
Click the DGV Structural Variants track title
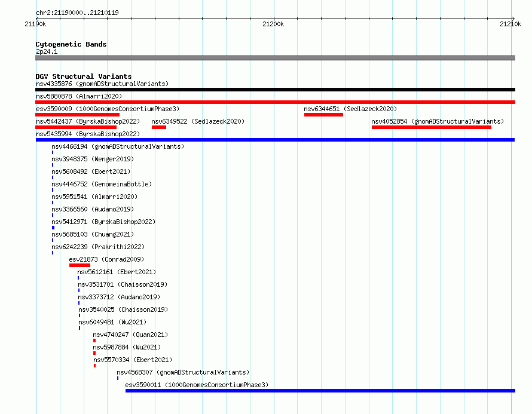point(84,76)
